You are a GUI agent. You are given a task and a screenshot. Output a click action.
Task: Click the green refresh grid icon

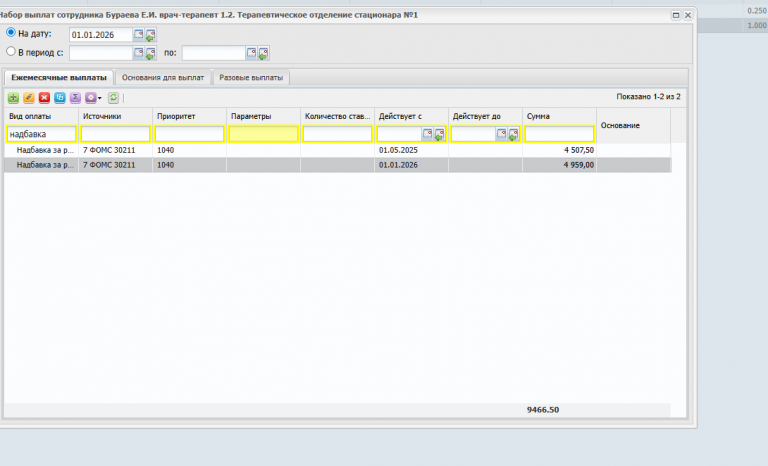(113, 98)
